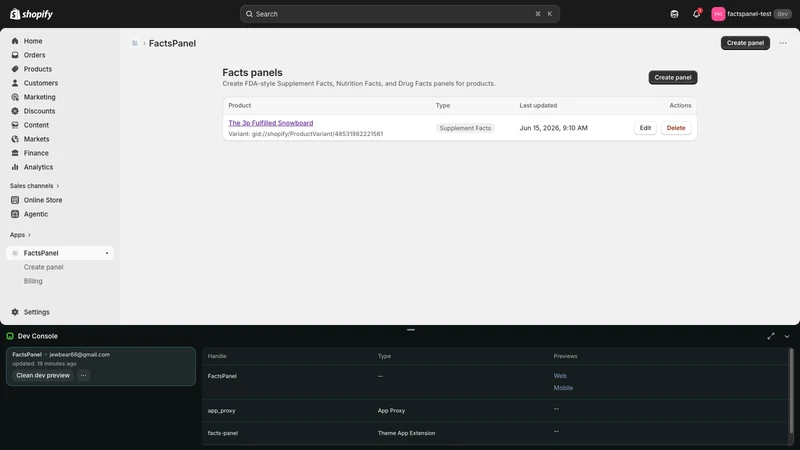This screenshot has width=800, height=450.
Task: Click the top-right Create panel button
Action: tap(745, 43)
